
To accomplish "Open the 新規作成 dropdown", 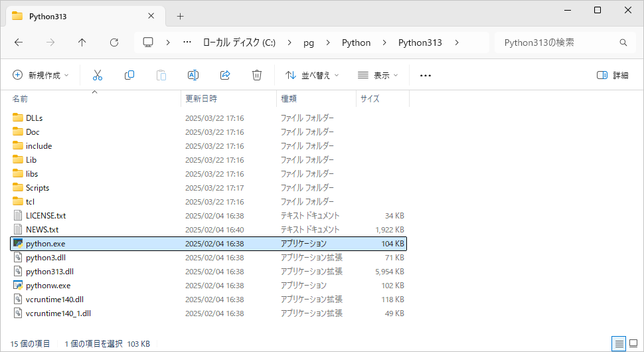I will 40,75.
